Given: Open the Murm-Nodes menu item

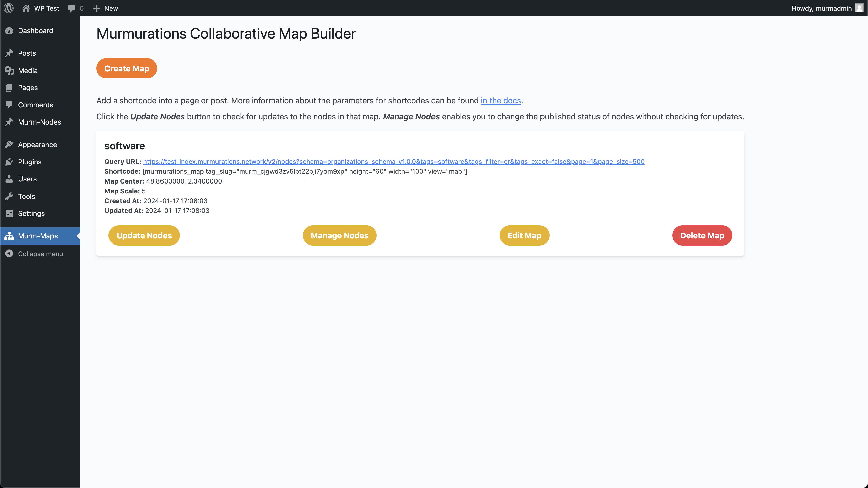Looking at the screenshot, I should tap(39, 122).
